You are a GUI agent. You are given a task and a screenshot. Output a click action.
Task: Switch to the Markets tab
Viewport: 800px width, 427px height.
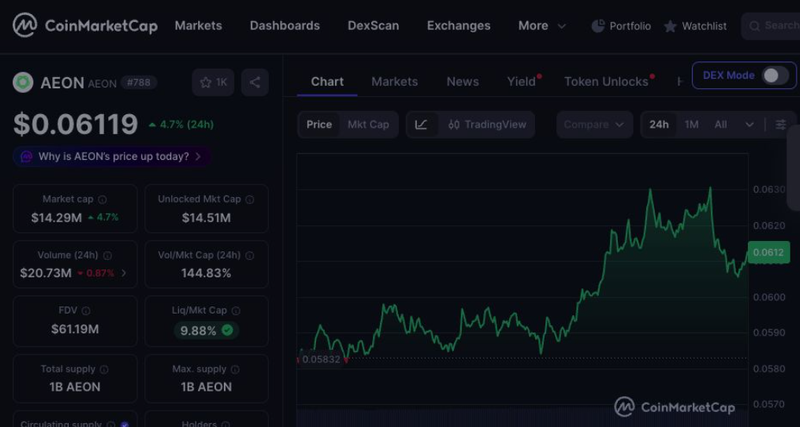[x=394, y=82]
